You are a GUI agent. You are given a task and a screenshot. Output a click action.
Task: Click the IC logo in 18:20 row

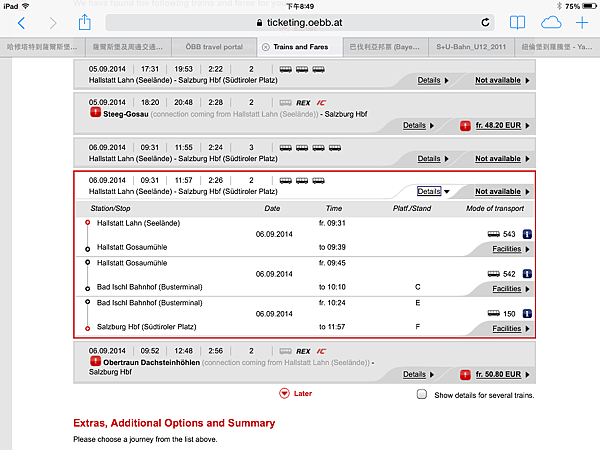(x=321, y=103)
